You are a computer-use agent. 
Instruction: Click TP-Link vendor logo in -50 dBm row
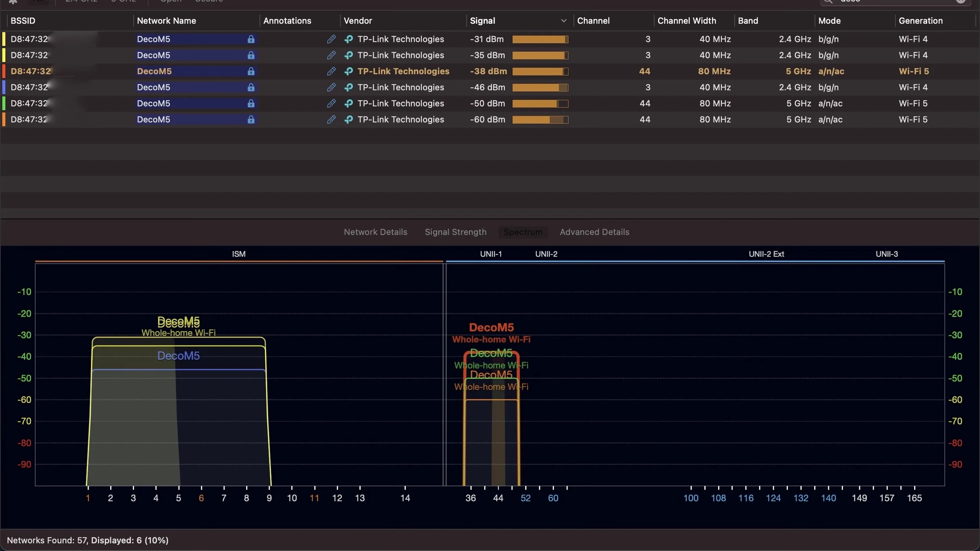click(x=348, y=103)
